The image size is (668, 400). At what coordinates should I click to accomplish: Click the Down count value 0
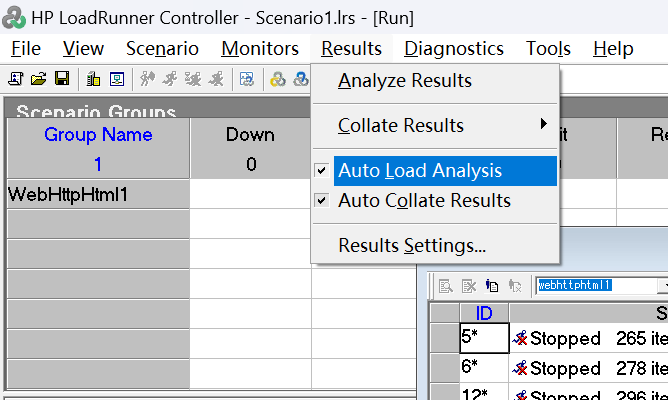(x=251, y=164)
